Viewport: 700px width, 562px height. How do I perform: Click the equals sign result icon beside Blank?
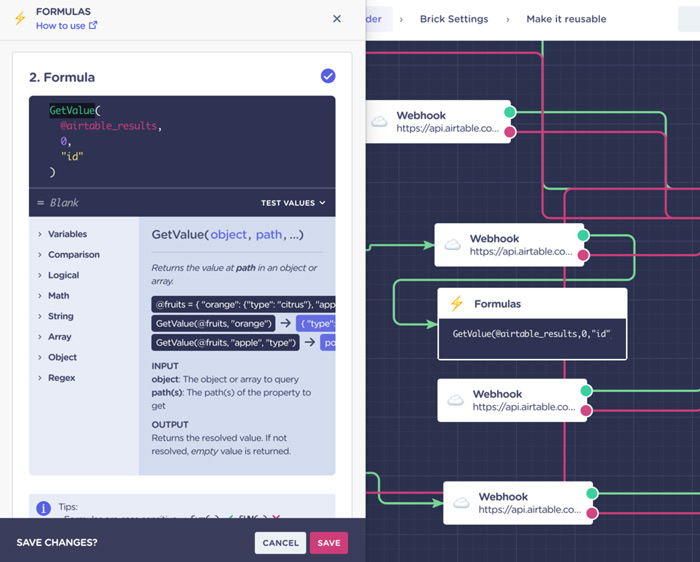click(41, 203)
